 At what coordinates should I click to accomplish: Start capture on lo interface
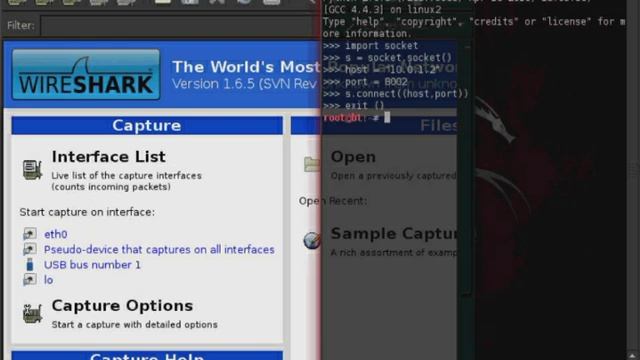[49, 280]
